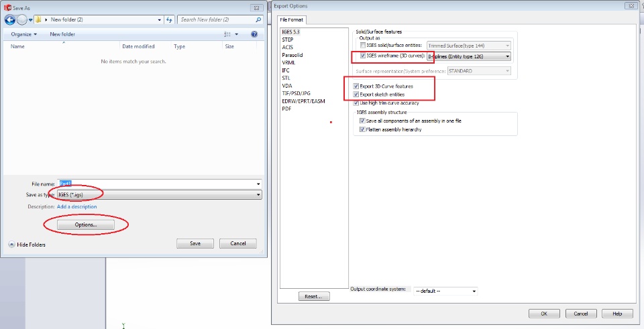Select ACIS in format list
This screenshot has width=644, height=329.
[288, 47]
